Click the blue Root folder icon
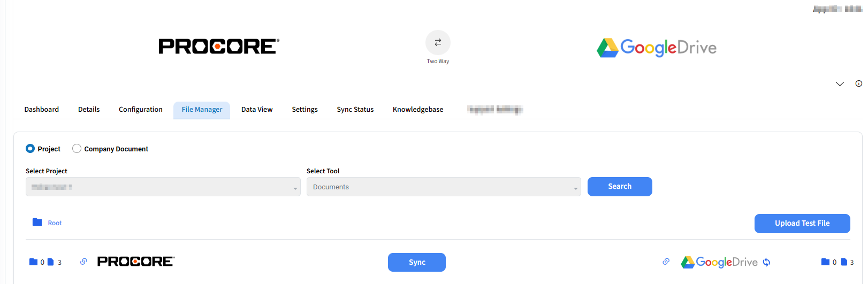 (37, 222)
